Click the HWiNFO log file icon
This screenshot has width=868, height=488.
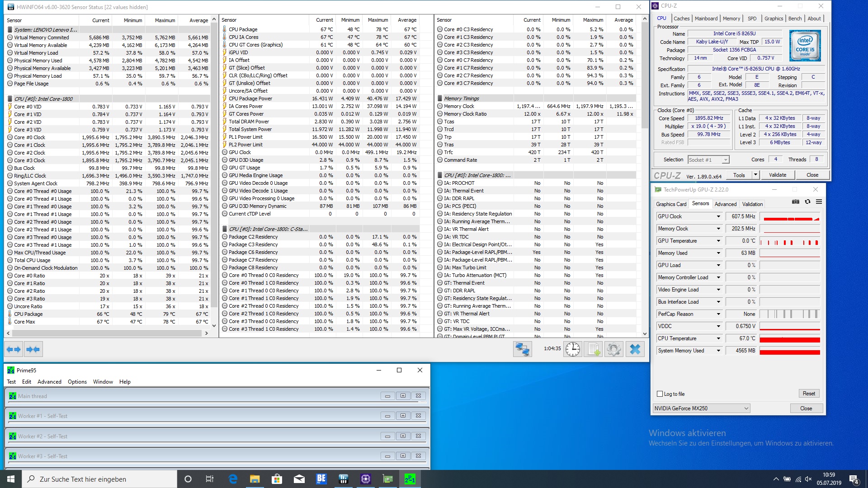[x=593, y=349]
